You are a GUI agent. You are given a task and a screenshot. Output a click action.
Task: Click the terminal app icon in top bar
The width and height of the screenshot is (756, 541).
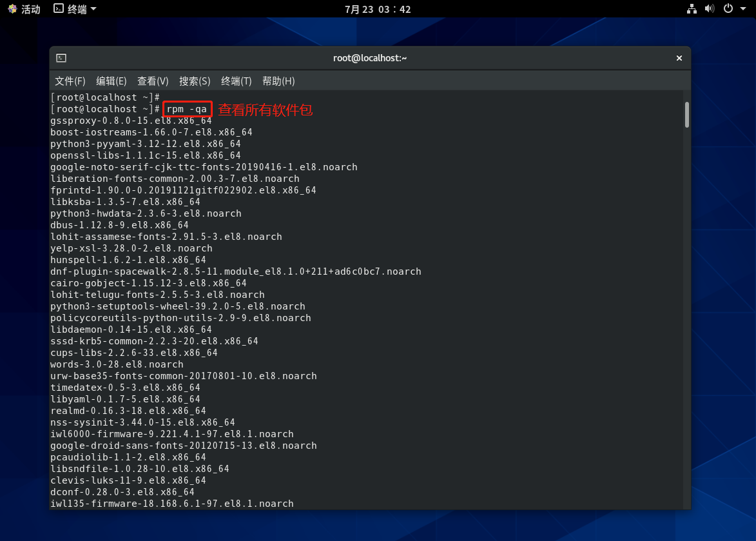point(59,9)
